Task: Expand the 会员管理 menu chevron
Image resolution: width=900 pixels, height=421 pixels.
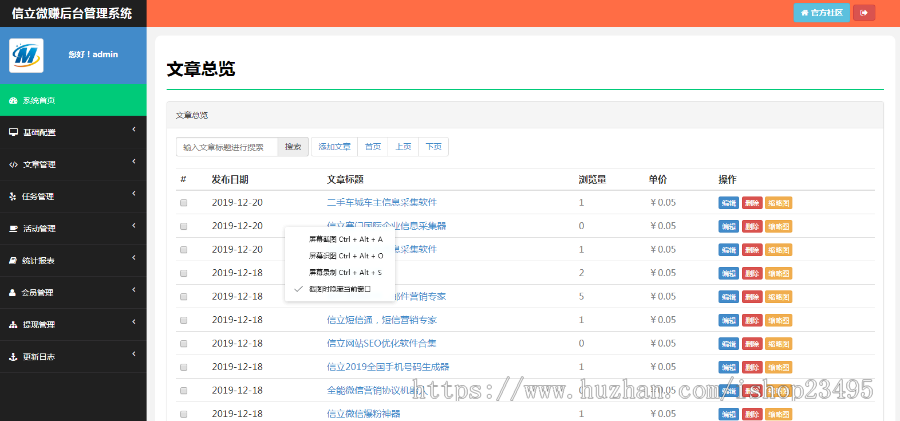Action: tap(134, 290)
